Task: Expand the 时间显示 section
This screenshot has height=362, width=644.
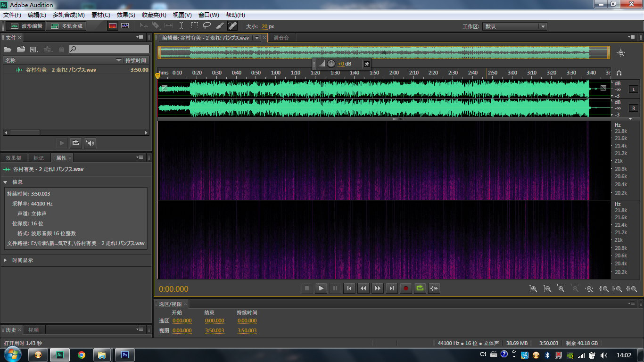Action: [6, 260]
